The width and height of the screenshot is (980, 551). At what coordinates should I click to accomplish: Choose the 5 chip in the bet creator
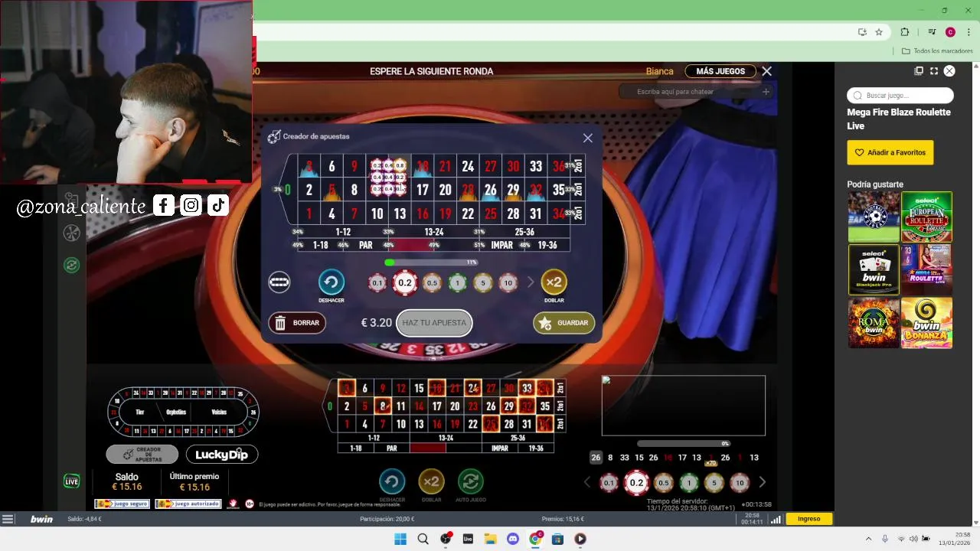(482, 283)
